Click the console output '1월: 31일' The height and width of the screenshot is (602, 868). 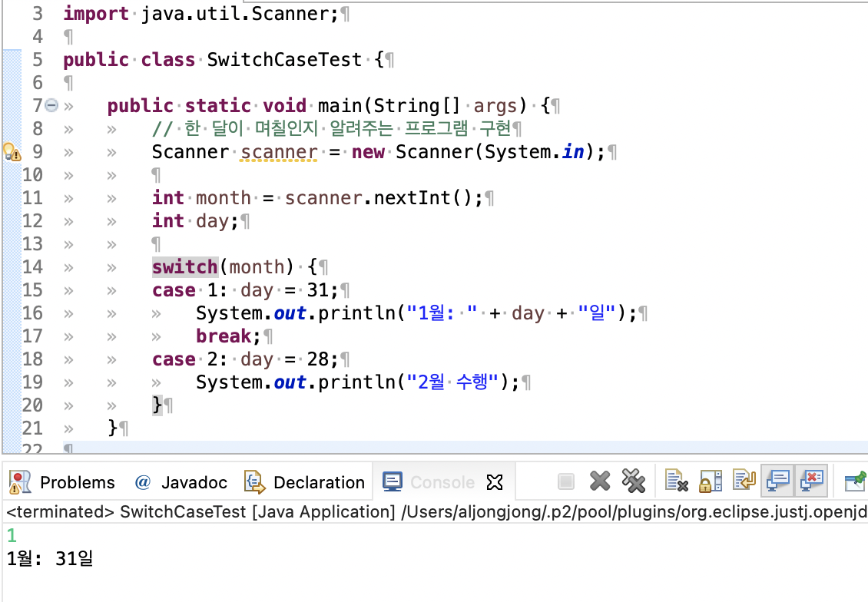point(50,558)
